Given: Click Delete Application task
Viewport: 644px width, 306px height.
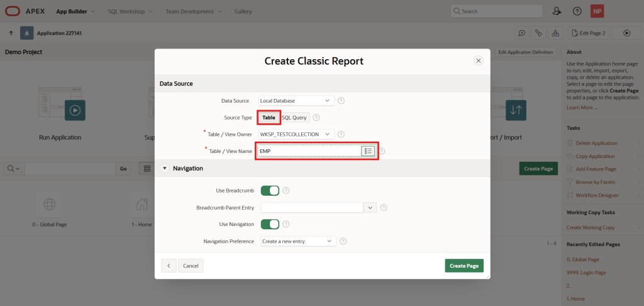Looking at the screenshot, I should point(596,143).
